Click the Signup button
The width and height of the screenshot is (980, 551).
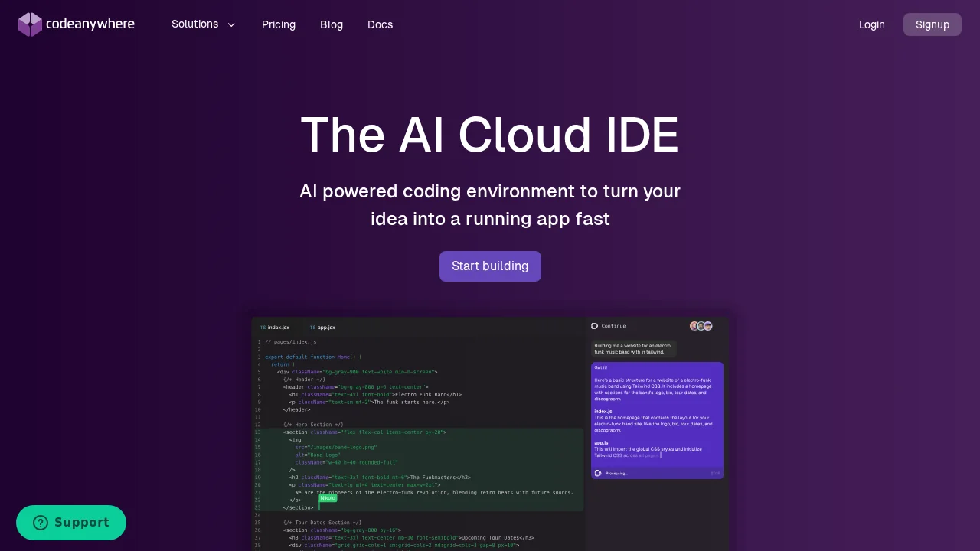[x=932, y=24]
